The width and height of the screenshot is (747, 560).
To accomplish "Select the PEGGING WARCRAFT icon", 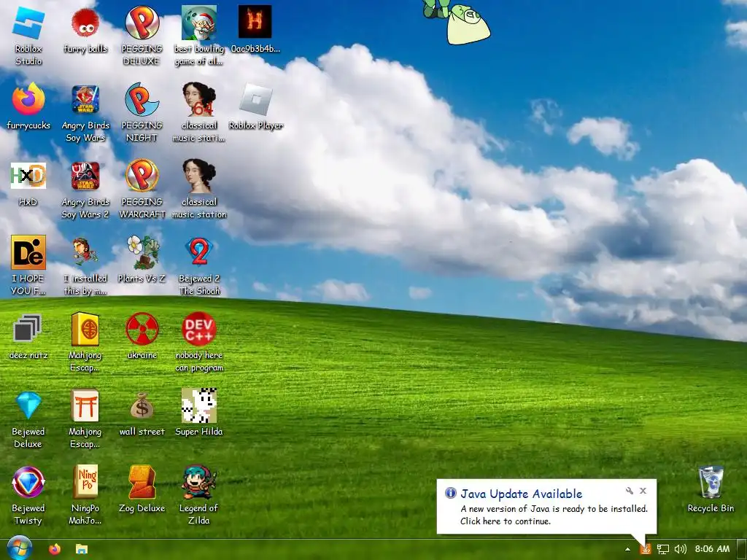I will tap(142, 189).
